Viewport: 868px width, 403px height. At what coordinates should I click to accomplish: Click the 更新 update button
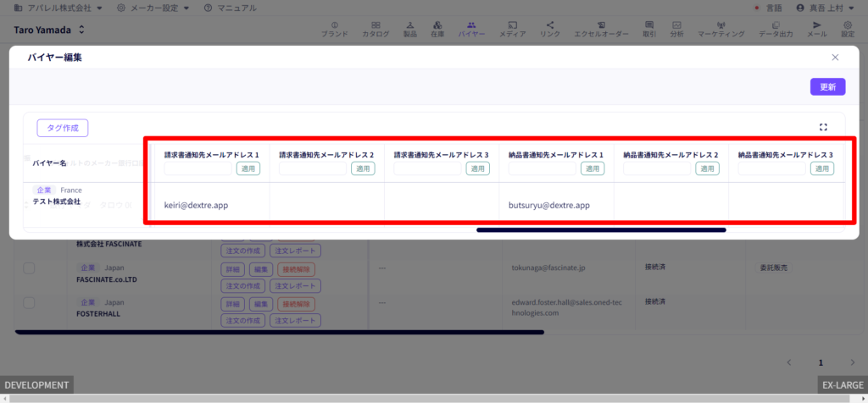click(827, 87)
